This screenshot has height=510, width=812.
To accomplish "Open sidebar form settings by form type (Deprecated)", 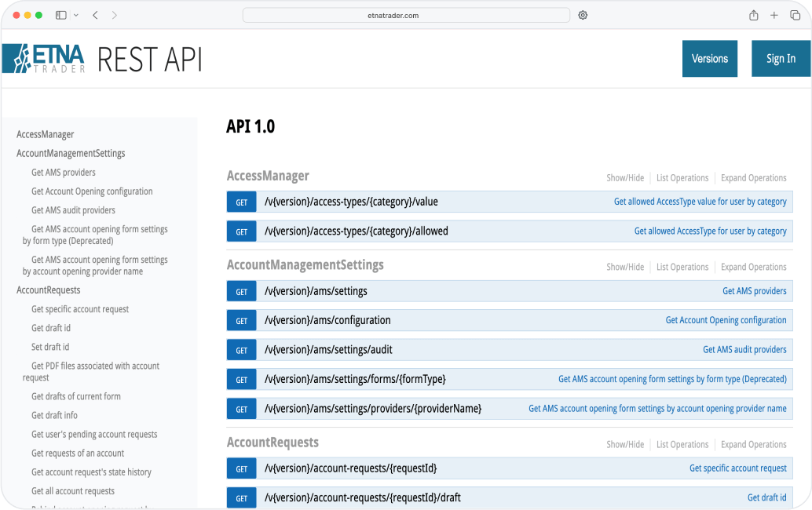I will (95, 235).
